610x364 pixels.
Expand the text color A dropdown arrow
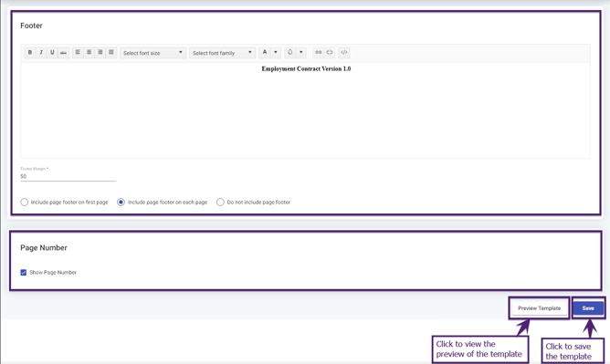click(276, 52)
